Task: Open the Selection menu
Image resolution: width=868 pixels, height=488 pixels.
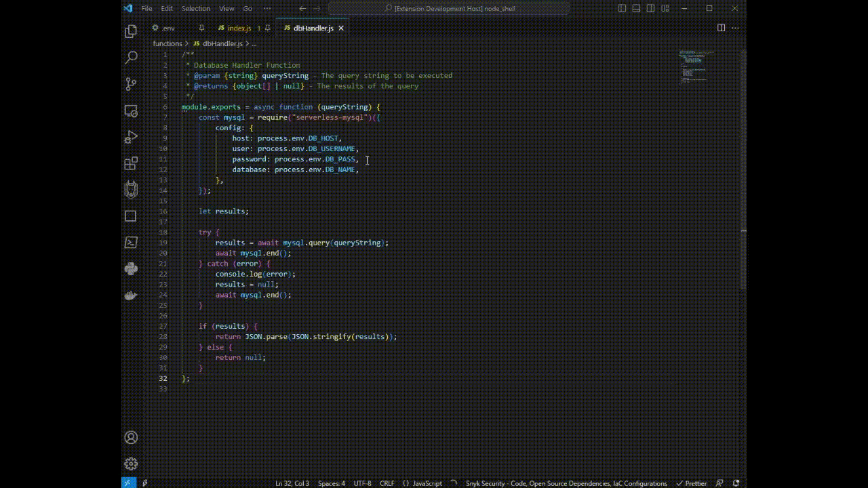Action: pos(195,8)
